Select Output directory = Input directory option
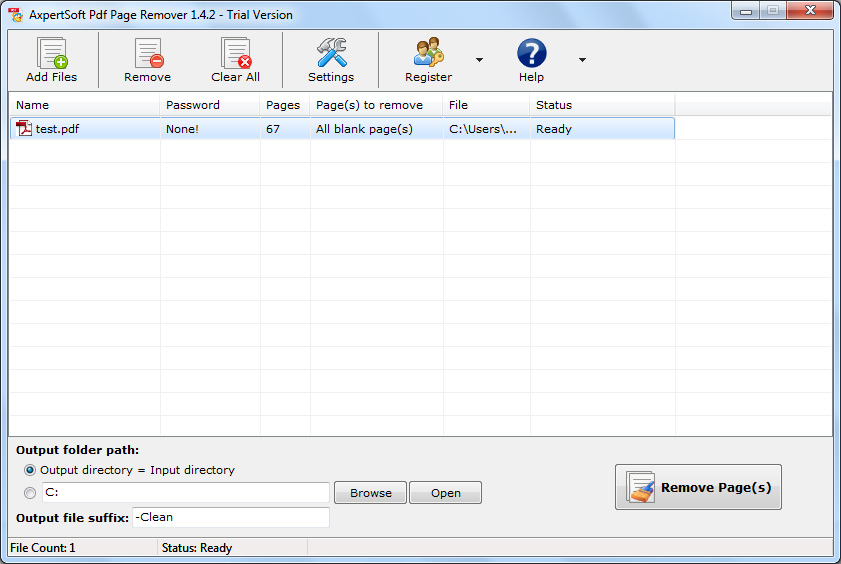The image size is (841, 564). [30, 470]
